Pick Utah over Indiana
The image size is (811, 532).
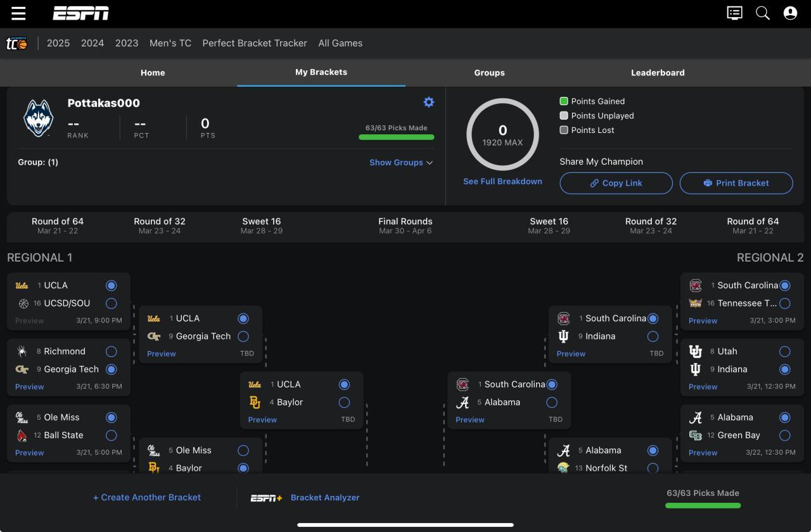click(x=785, y=351)
